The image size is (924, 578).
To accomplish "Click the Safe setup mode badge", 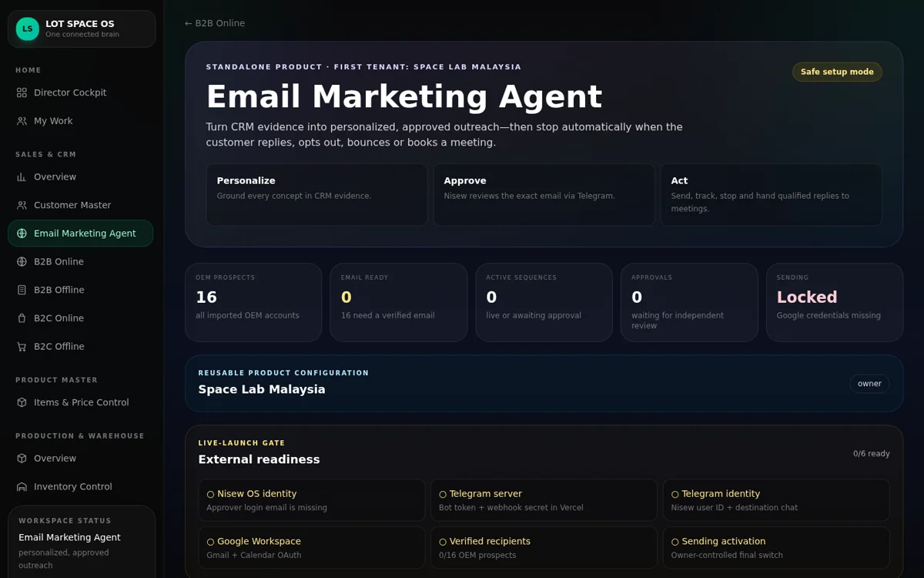I will 837,72.
